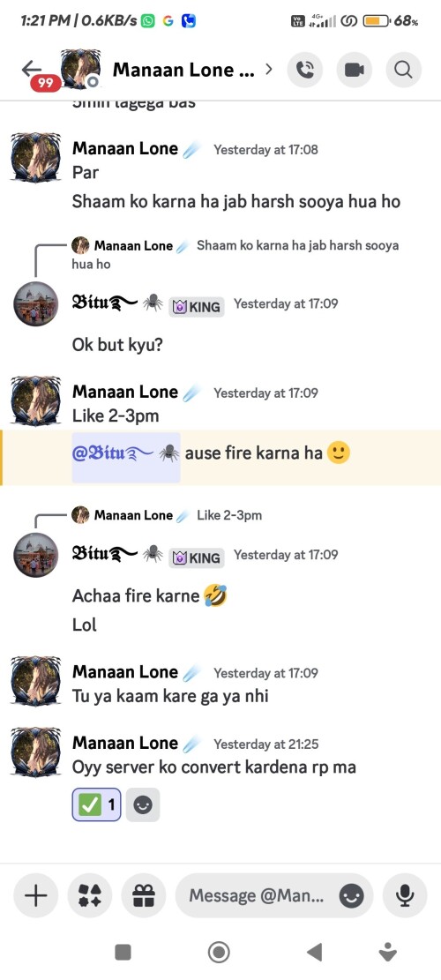This screenshot has height=980, width=441.
Task: Expand Manaan Lone chat details chevron
Action: point(269,70)
